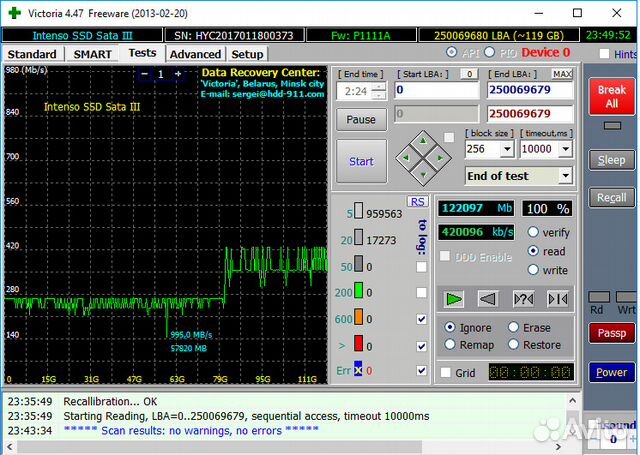This screenshot has width=640, height=455.
Task: Click the green play forward scan icon
Action: click(x=455, y=298)
